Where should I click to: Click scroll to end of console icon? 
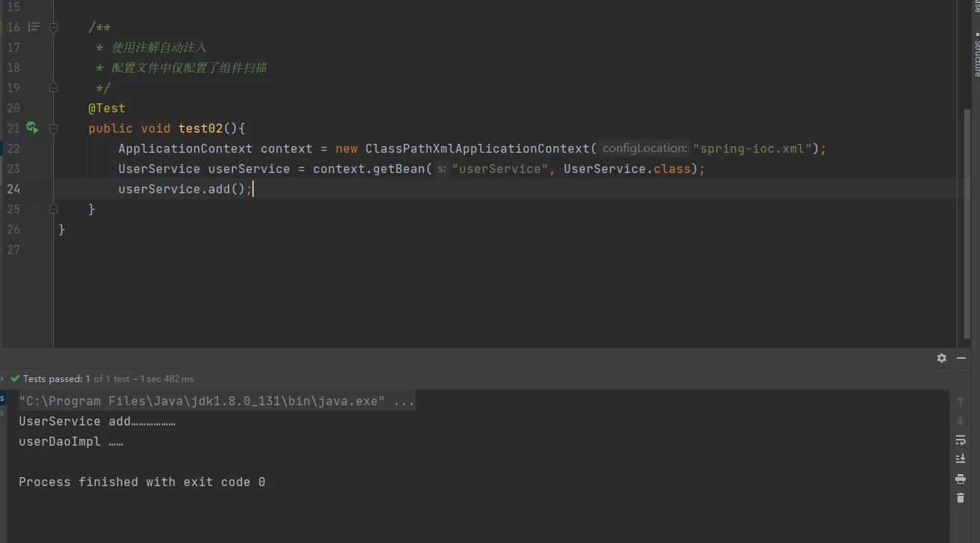tap(961, 459)
